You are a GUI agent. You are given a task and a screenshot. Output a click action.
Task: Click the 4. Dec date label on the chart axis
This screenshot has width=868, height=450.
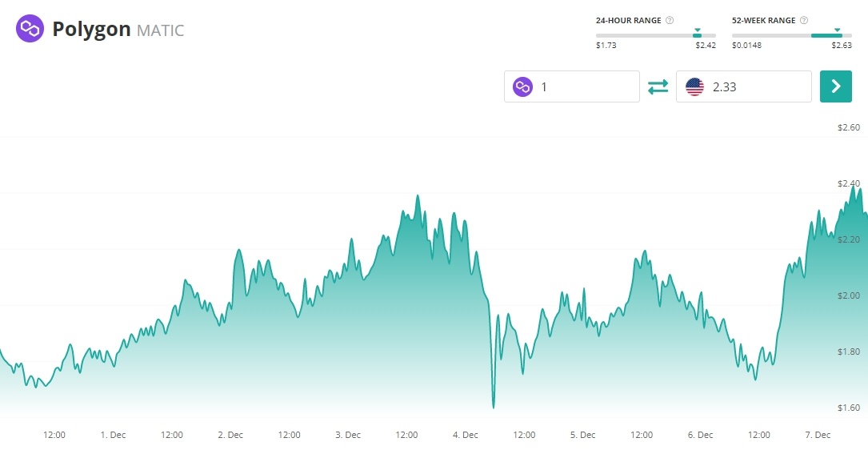[x=465, y=435]
